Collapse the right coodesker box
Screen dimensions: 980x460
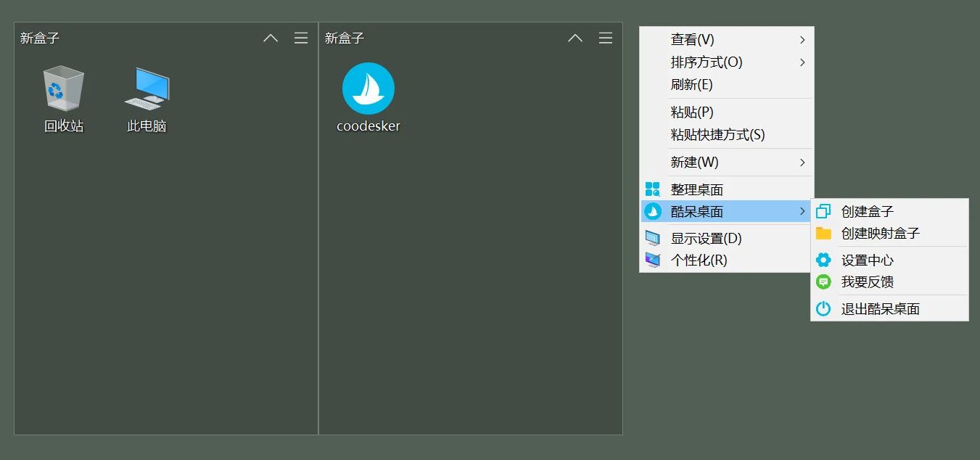point(575,38)
